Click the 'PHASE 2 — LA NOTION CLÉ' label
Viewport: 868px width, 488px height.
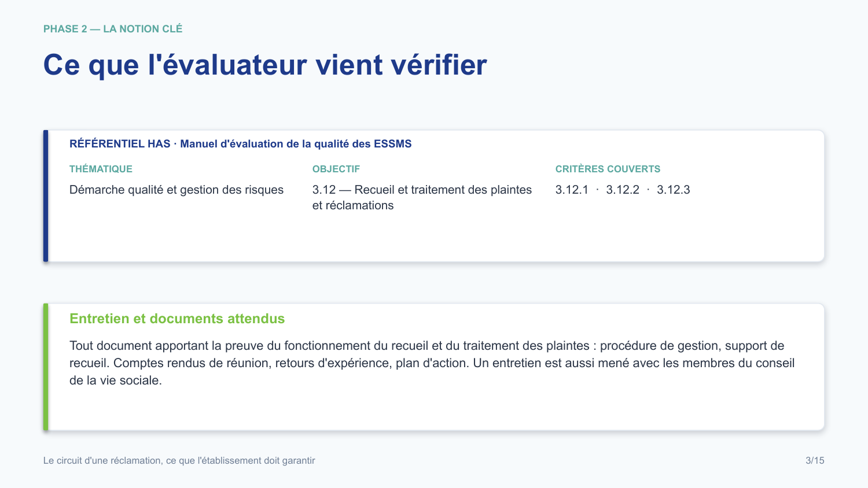113,29
